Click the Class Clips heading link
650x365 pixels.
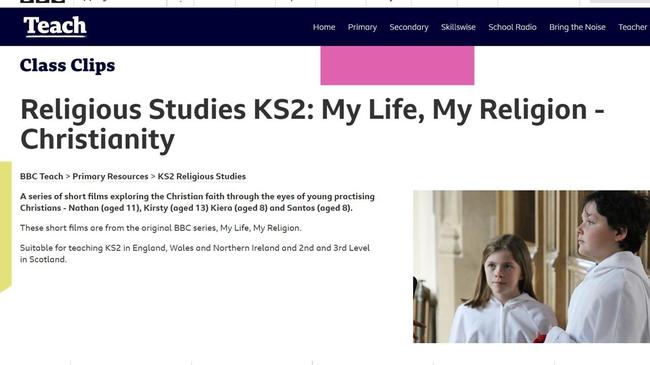(68, 66)
